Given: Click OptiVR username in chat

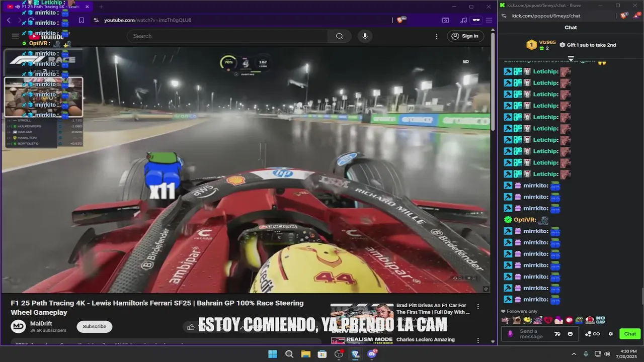Looking at the screenshot, I should 525,220.
